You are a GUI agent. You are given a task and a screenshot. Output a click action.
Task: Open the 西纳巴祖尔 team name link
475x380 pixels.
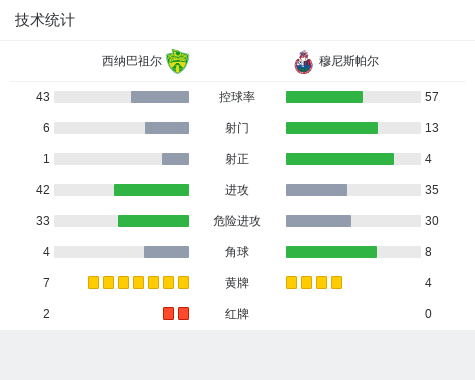pyautogui.click(x=132, y=61)
